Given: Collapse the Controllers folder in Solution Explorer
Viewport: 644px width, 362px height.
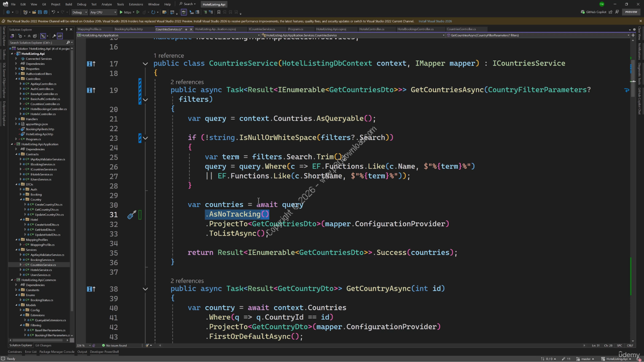Looking at the screenshot, I should click(16, 79).
